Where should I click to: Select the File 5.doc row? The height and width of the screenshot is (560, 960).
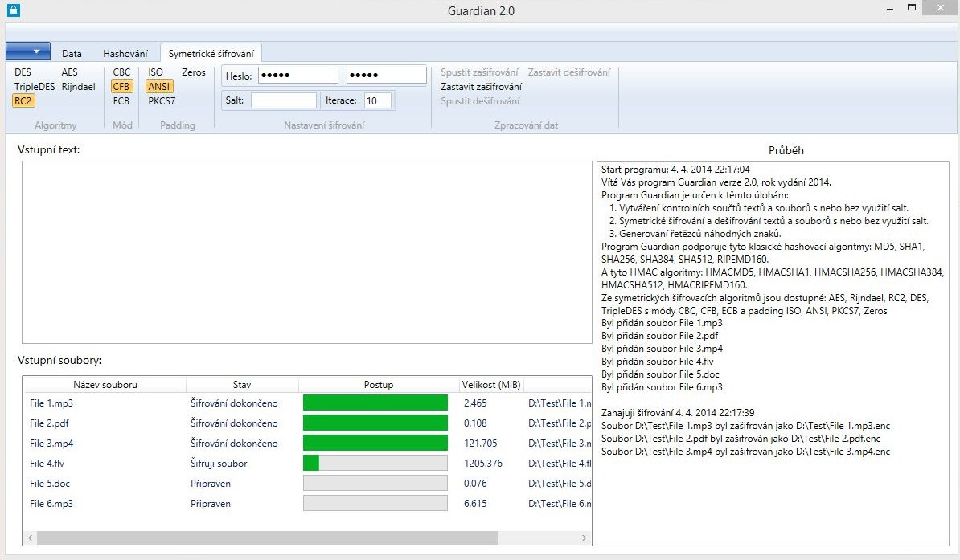[x=307, y=484]
